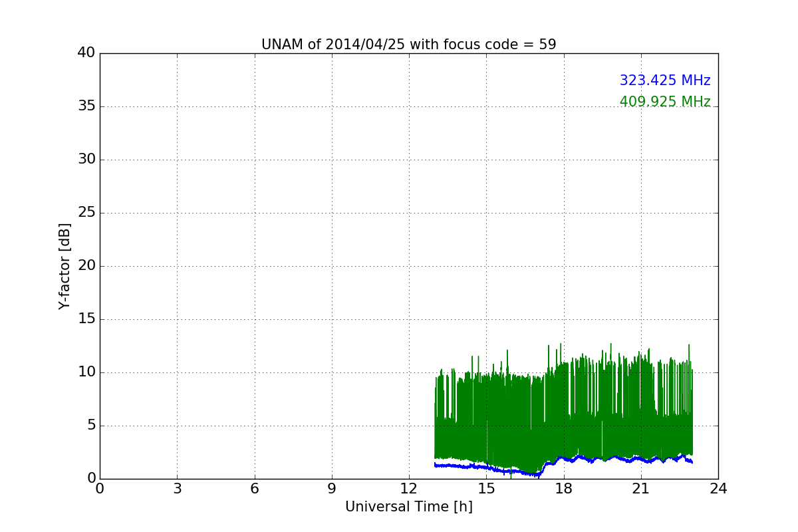
Task: Click y-axis tick label 10
Action: point(86,372)
